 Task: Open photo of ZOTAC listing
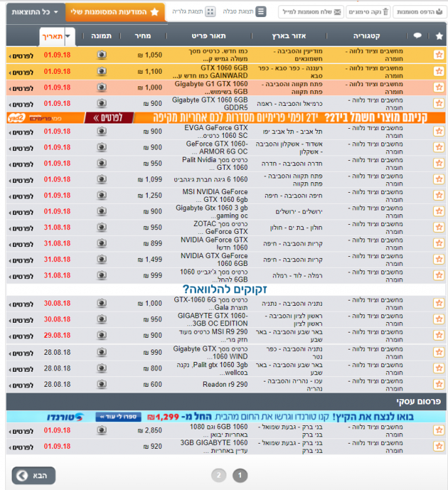point(101,227)
